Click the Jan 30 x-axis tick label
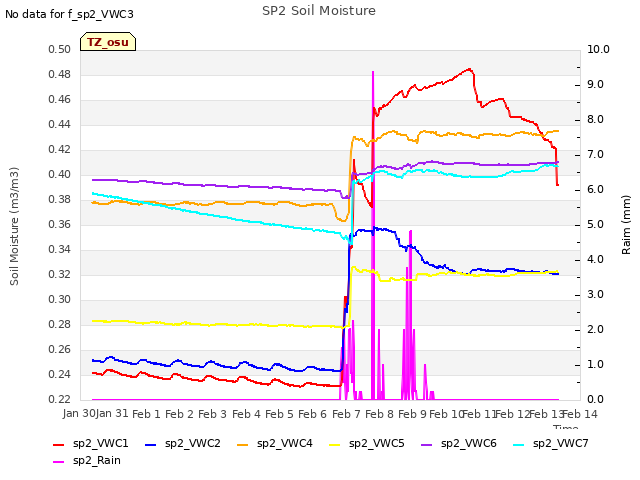 coord(79,413)
